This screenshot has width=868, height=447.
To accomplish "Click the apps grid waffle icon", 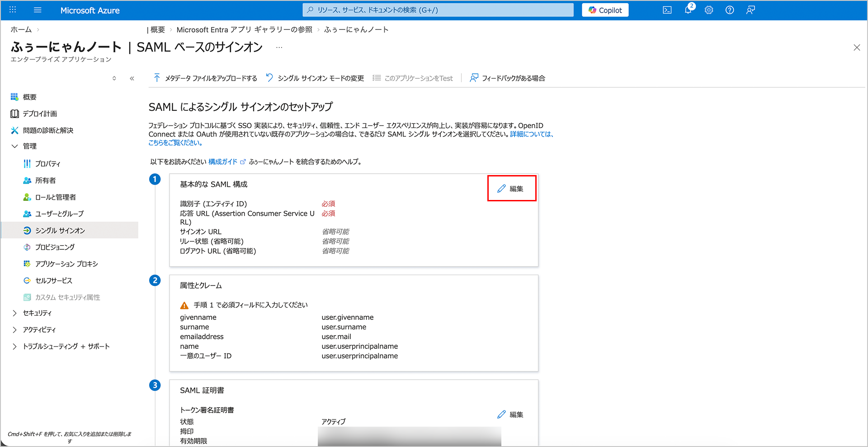I will pyautogui.click(x=13, y=10).
